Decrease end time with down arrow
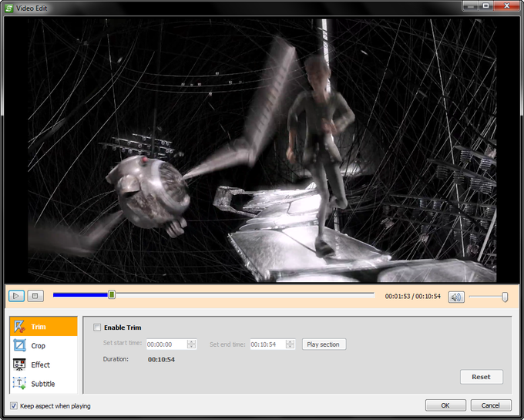 pos(291,347)
